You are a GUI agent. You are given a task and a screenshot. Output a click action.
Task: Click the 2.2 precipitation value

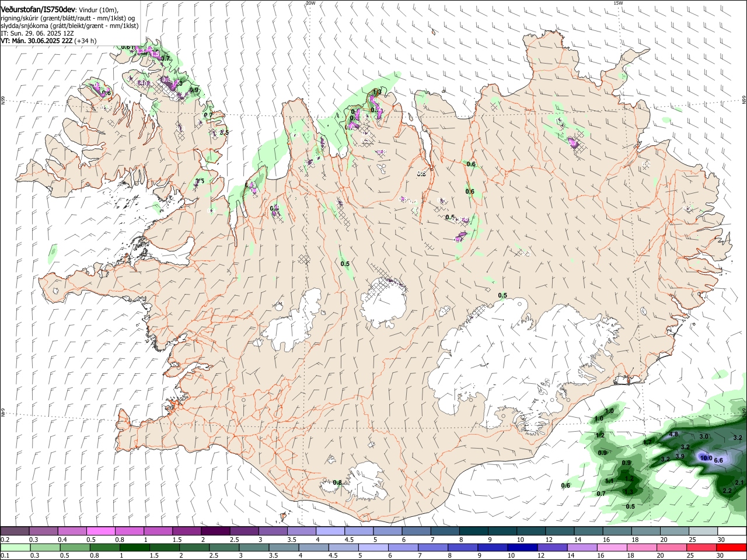(x=727, y=491)
